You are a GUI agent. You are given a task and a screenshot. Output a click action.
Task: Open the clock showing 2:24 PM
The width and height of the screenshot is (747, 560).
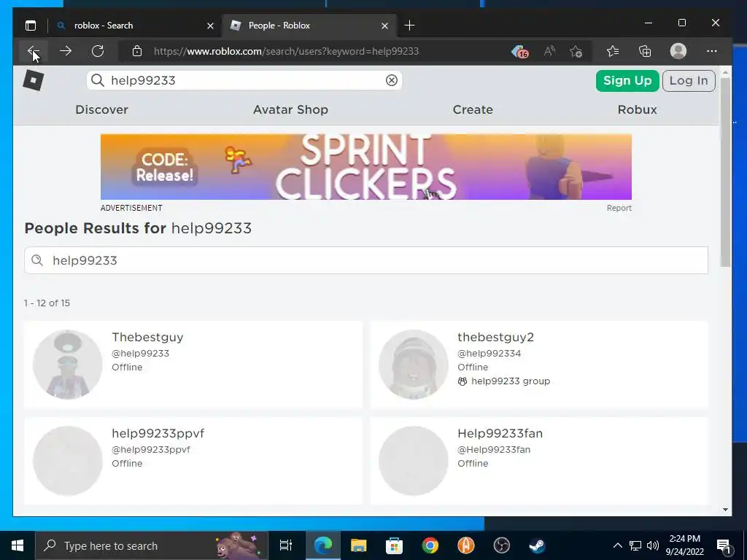pyautogui.click(x=684, y=545)
